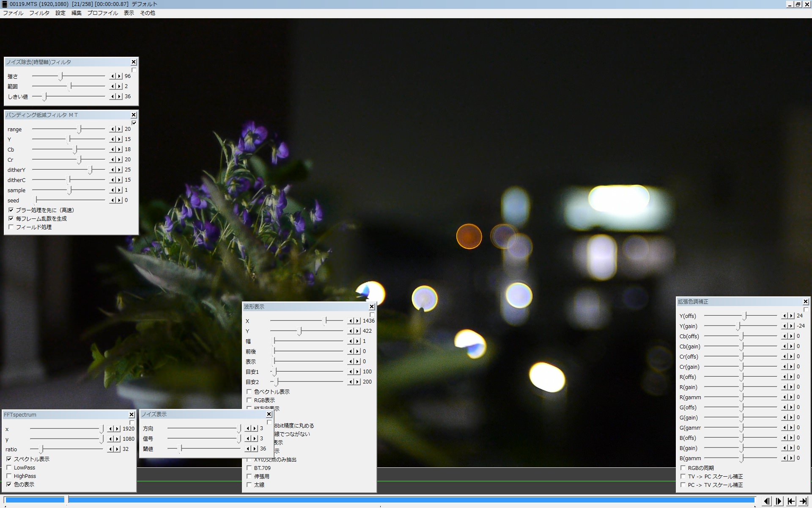This screenshot has height=508, width=812.
Task: Jump to the first frame
Action: click(x=791, y=501)
